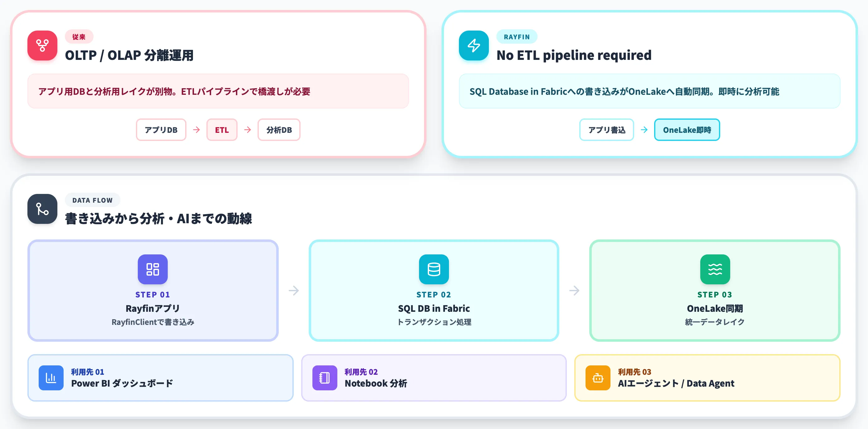Click the RAYFIN badge
The width and height of the screenshot is (868, 429).
coord(517,37)
